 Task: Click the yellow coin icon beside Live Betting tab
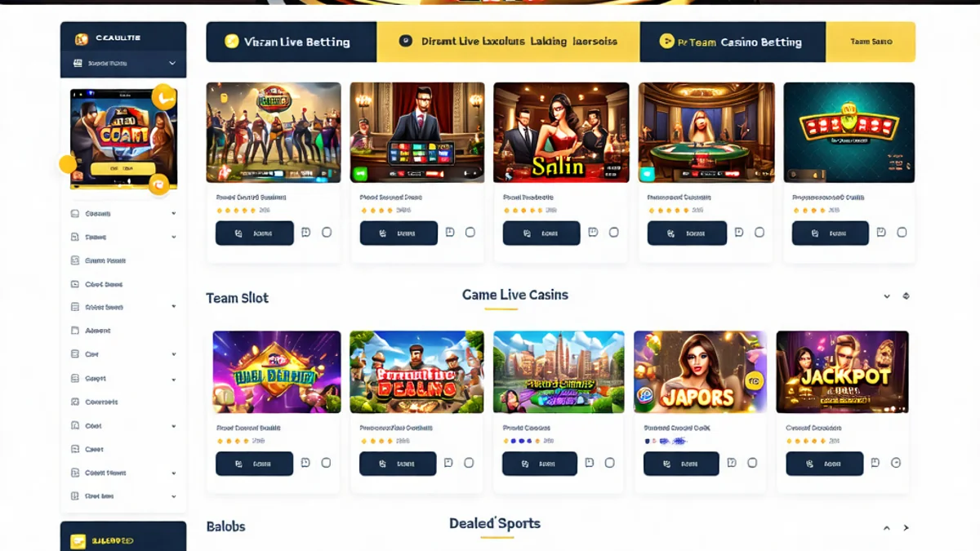[231, 42]
